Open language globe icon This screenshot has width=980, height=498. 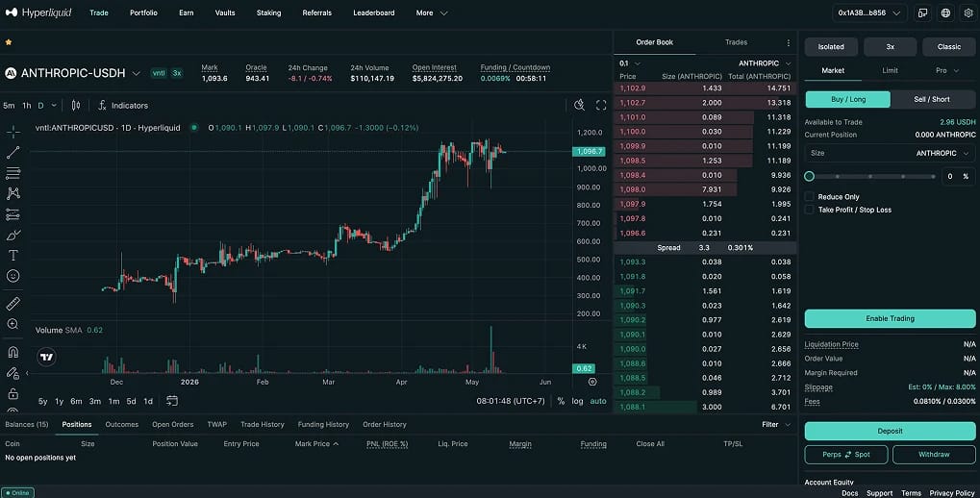[x=945, y=12]
